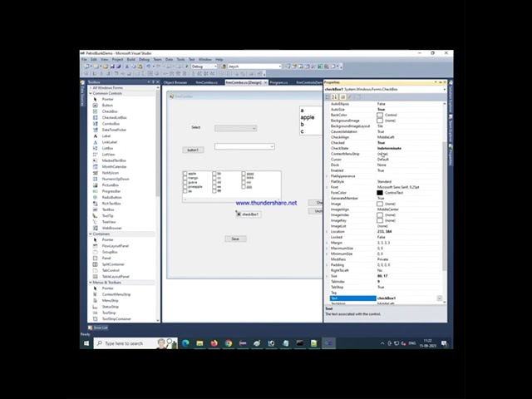Image resolution: width=532 pixels, height=399 pixels.
Task: Show categorized view in Properties panel
Action: pyautogui.click(x=328, y=97)
